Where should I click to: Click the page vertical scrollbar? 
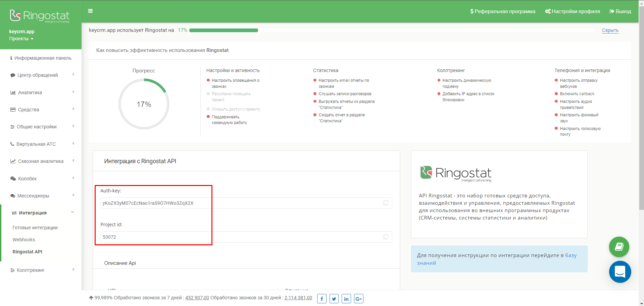click(x=641, y=108)
